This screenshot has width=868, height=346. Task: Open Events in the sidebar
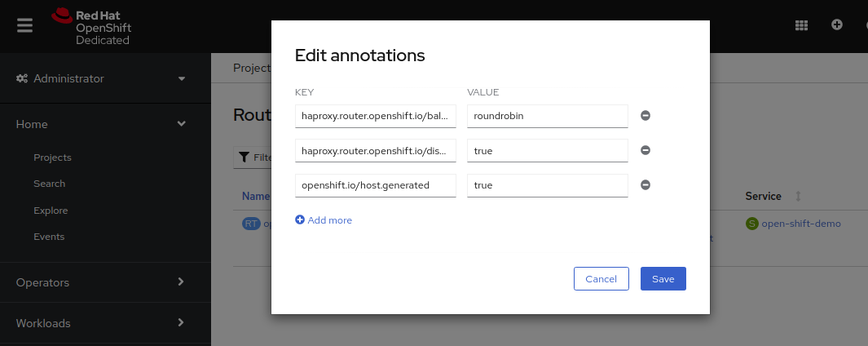[x=49, y=237]
